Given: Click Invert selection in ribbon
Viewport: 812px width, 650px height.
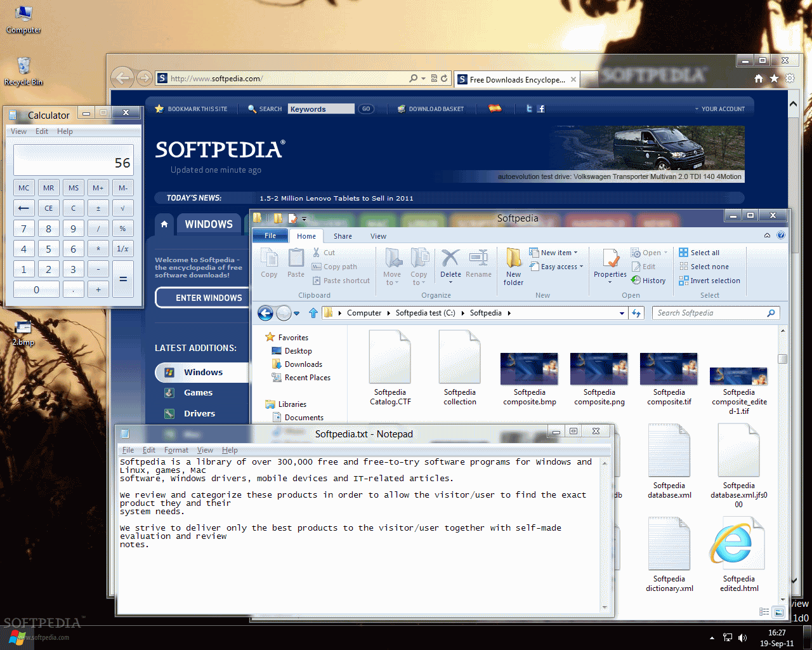Looking at the screenshot, I should click(709, 281).
